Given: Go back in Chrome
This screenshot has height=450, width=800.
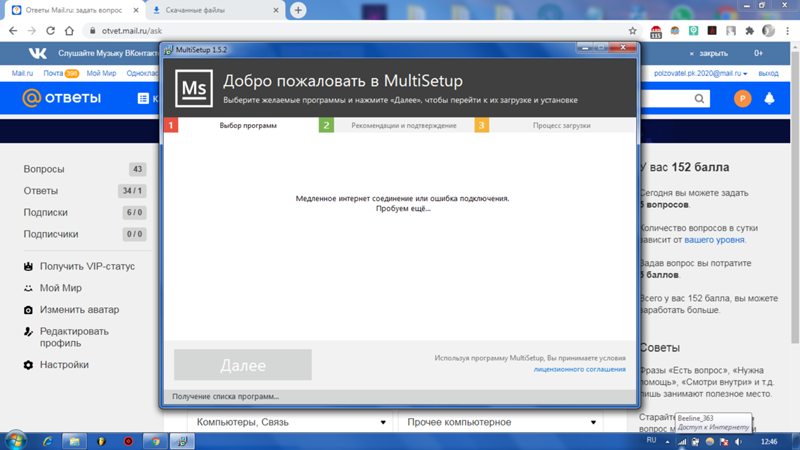Looking at the screenshot, I should click(x=13, y=31).
